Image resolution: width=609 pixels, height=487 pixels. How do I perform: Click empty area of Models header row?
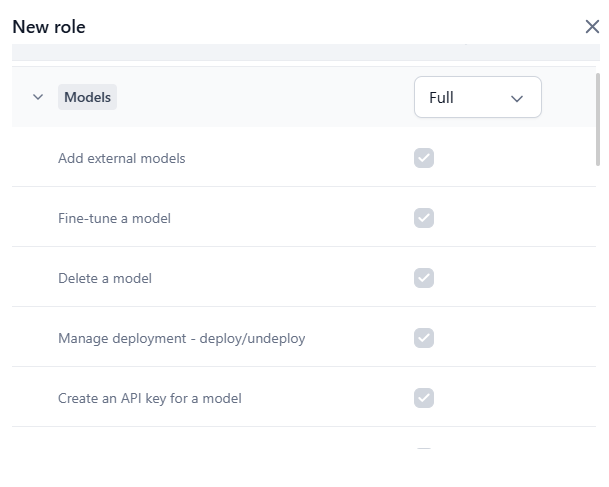(x=260, y=97)
